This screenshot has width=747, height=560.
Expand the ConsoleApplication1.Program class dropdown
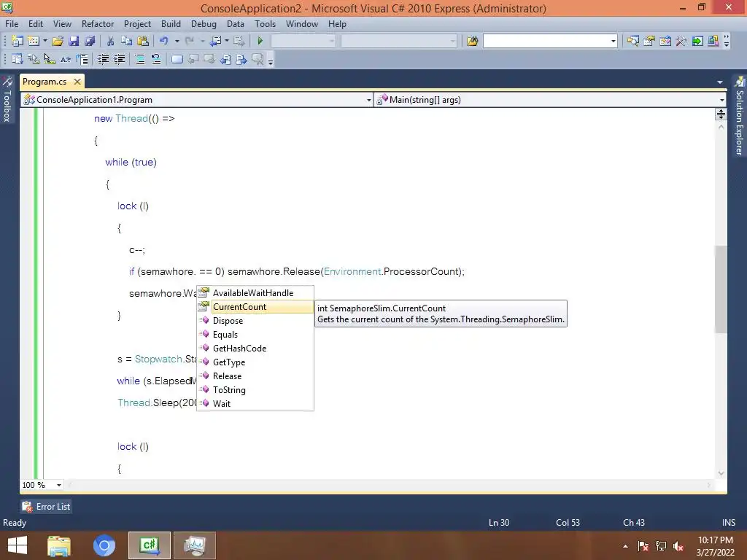tap(368, 100)
